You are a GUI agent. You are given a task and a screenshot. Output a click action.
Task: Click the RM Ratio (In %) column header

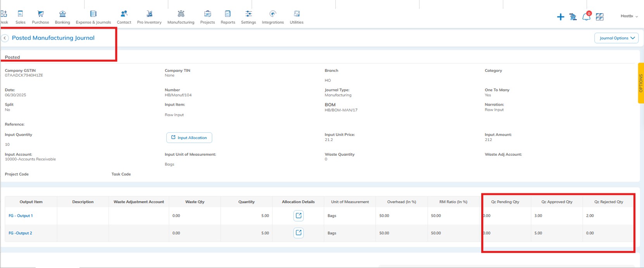tap(453, 202)
